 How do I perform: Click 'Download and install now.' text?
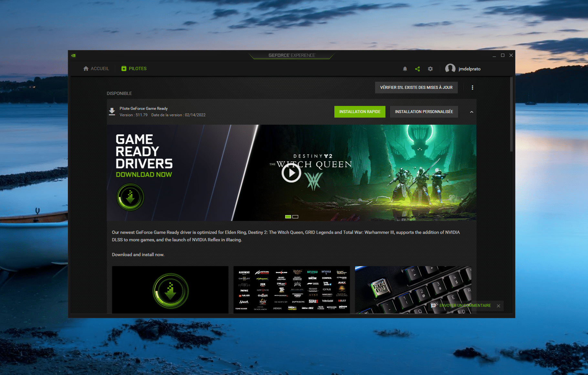(138, 255)
